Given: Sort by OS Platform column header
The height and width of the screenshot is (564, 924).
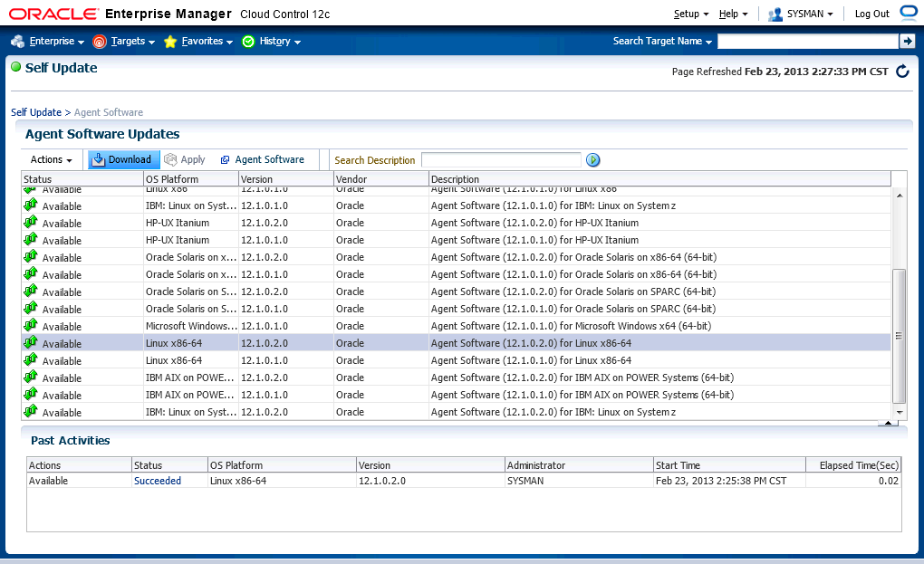Looking at the screenshot, I should [x=191, y=179].
